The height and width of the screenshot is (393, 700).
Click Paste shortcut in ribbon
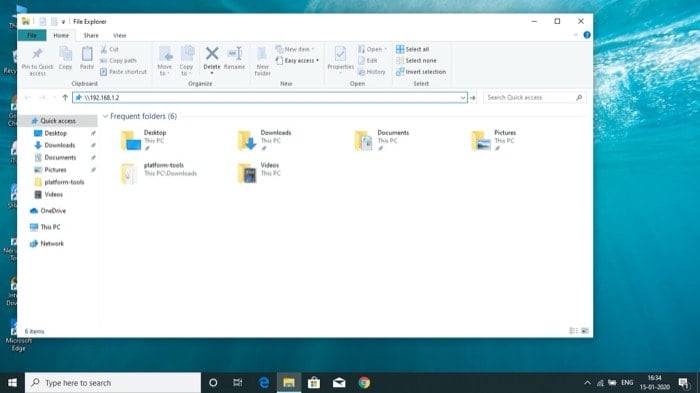123,71
